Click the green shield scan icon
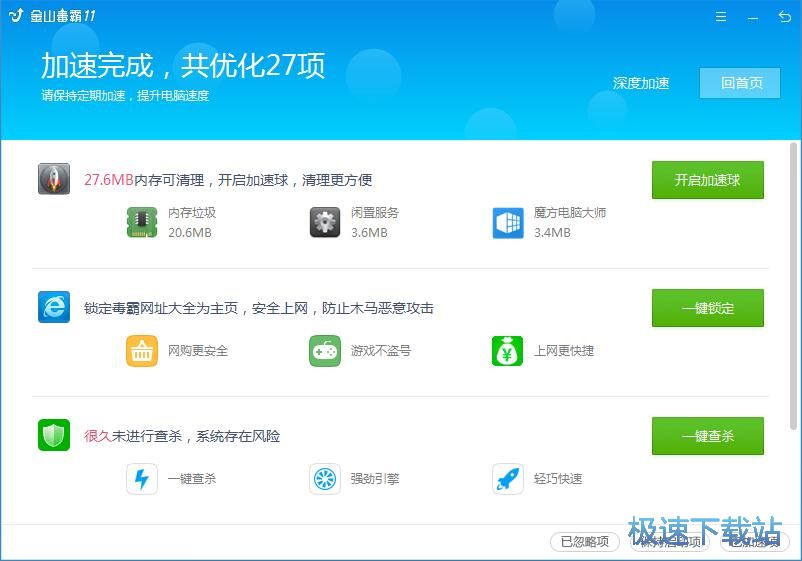This screenshot has height=561, width=802. tap(54, 435)
